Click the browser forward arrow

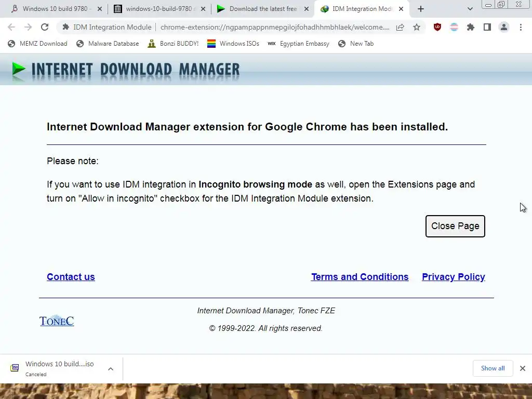click(x=28, y=27)
